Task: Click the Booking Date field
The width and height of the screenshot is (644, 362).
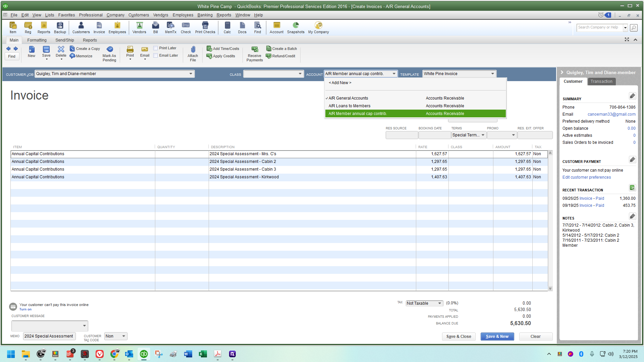Action: (434, 135)
